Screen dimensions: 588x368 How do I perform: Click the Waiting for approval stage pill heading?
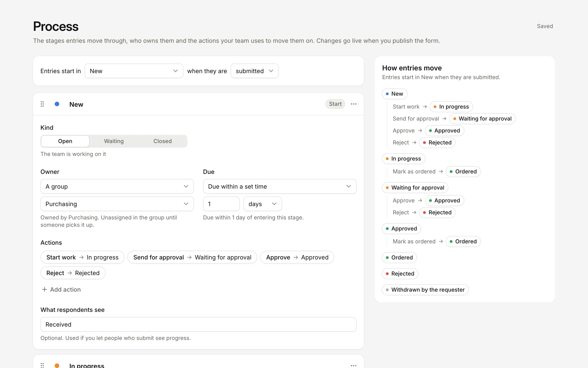tap(415, 188)
